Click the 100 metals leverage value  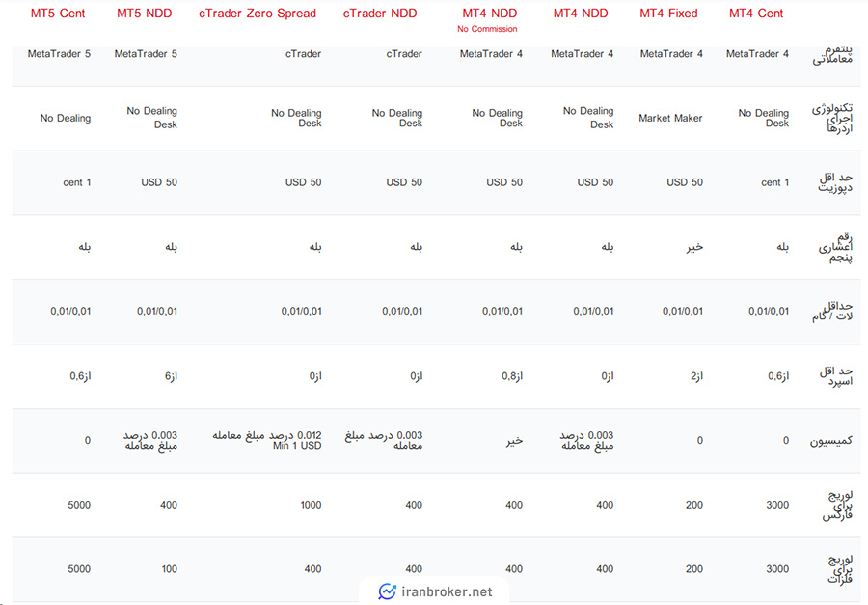(x=169, y=569)
